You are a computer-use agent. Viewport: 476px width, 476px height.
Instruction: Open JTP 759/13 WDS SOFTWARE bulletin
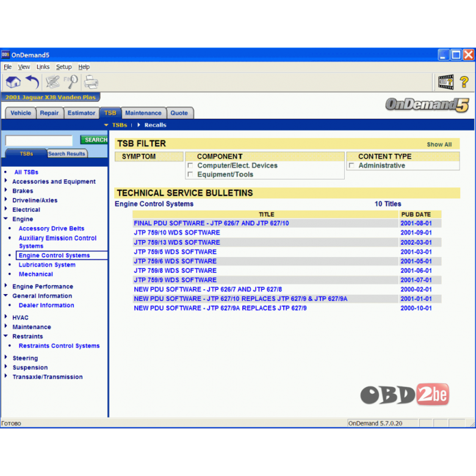coord(177,242)
